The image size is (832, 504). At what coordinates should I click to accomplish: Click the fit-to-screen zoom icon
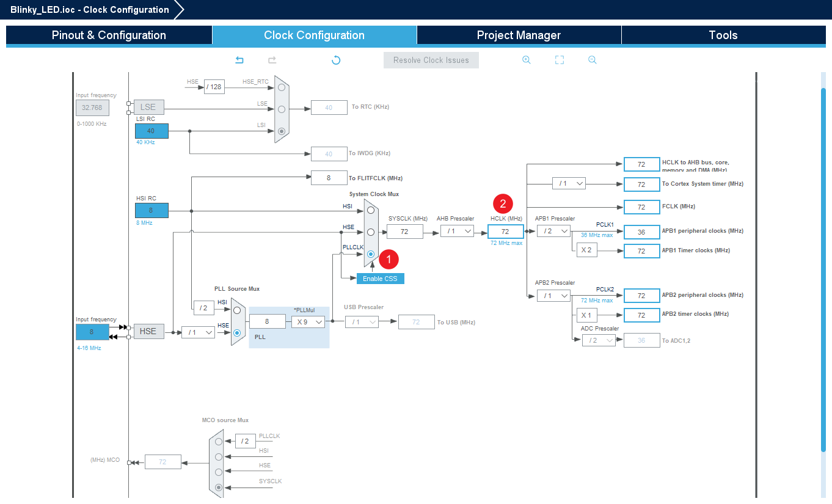pyautogui.click(x=559, y=60)
